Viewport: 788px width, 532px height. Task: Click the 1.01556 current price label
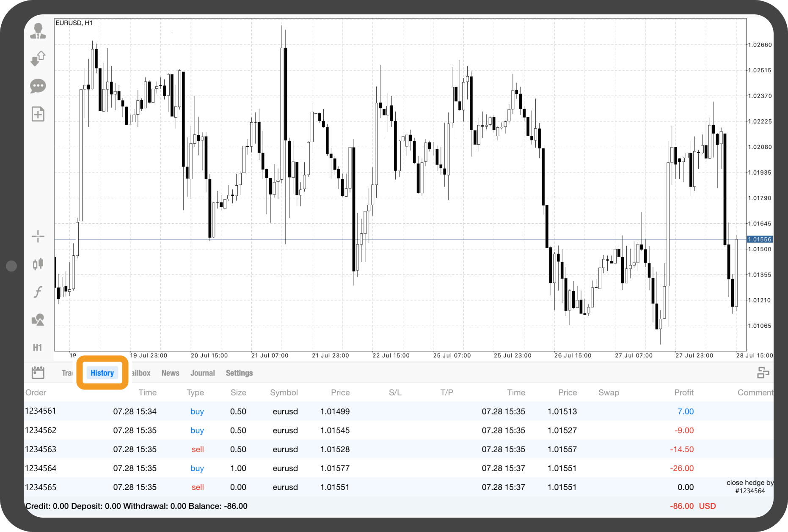(759, 239)
